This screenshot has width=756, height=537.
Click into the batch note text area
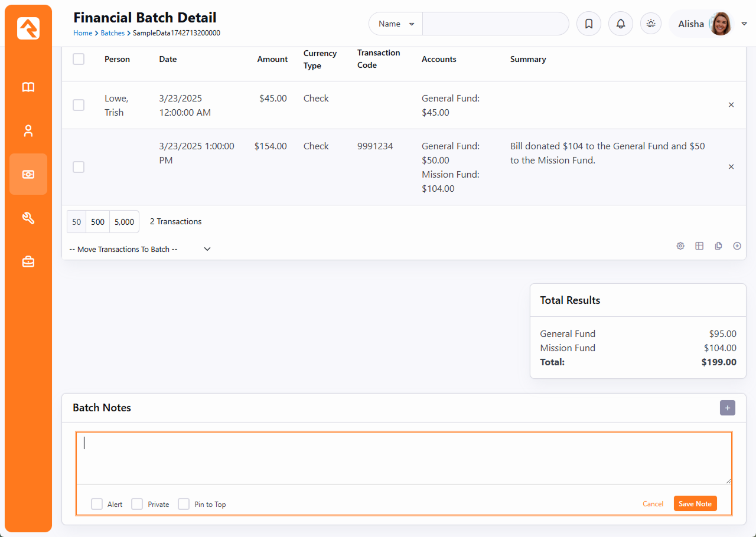pos(403,458)
